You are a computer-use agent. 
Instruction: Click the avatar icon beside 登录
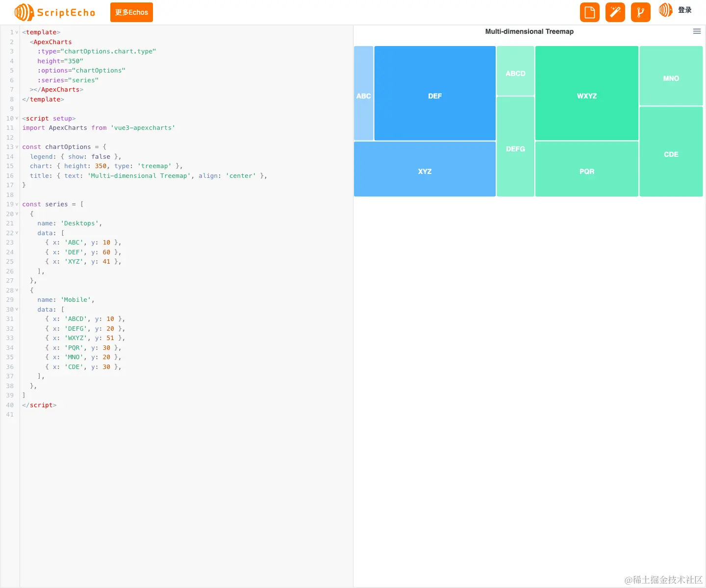pyautogui.click(x=665, y=10)
